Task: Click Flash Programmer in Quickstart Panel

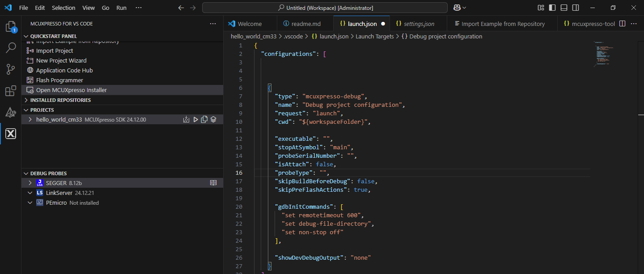Action: click(59, 80)
